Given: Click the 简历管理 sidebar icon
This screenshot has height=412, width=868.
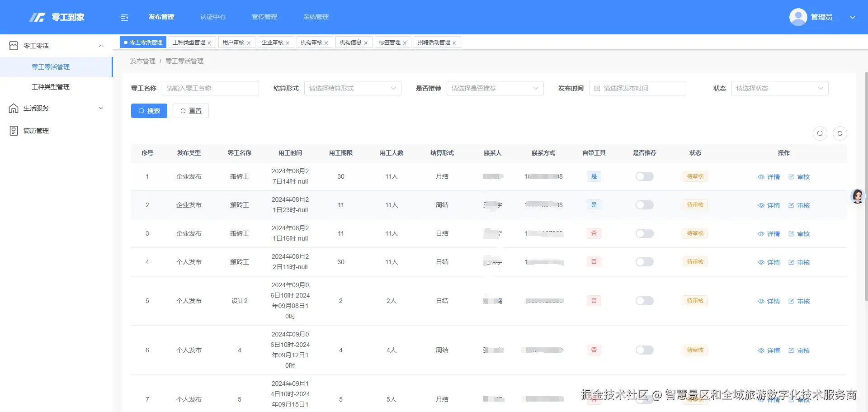Looking at the screenshot, I should pyautogui.click(x=13, y=130).
